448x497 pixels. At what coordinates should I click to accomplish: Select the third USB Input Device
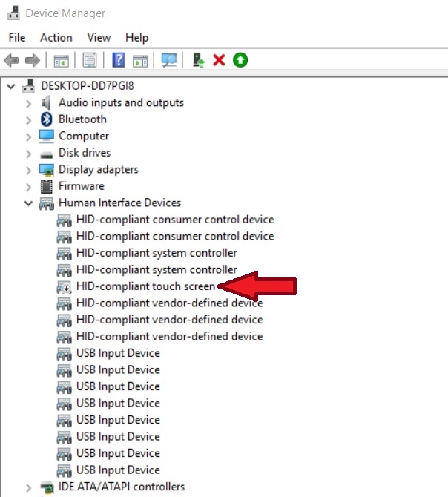118,386
